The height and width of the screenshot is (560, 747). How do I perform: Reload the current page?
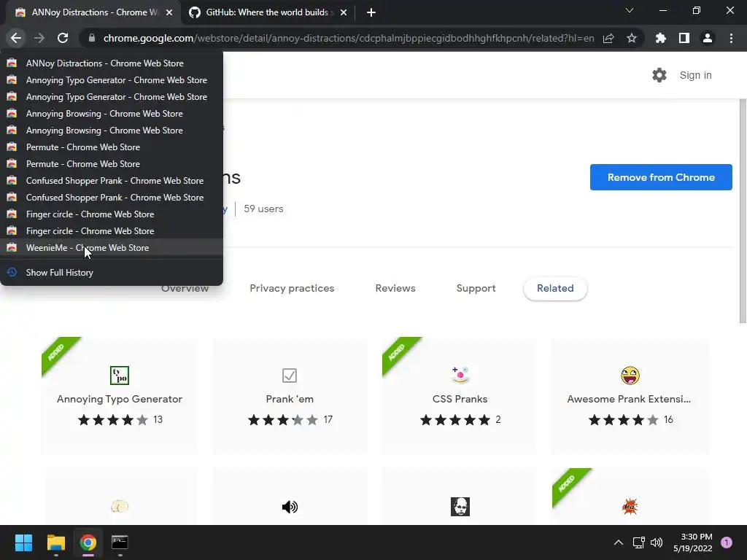[63, 38]
